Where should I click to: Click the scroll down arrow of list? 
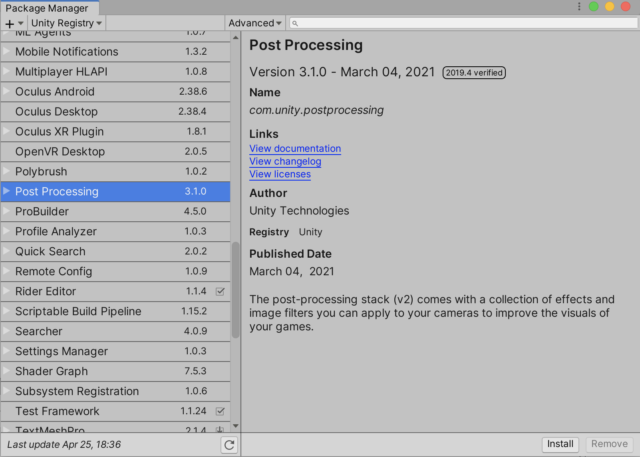(236, 426)
